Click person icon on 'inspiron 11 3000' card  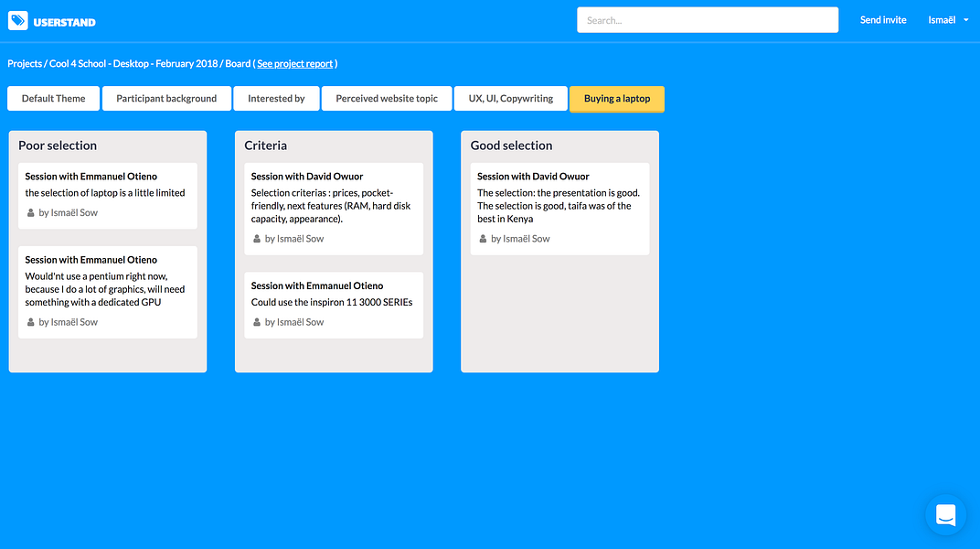(256, 322)
